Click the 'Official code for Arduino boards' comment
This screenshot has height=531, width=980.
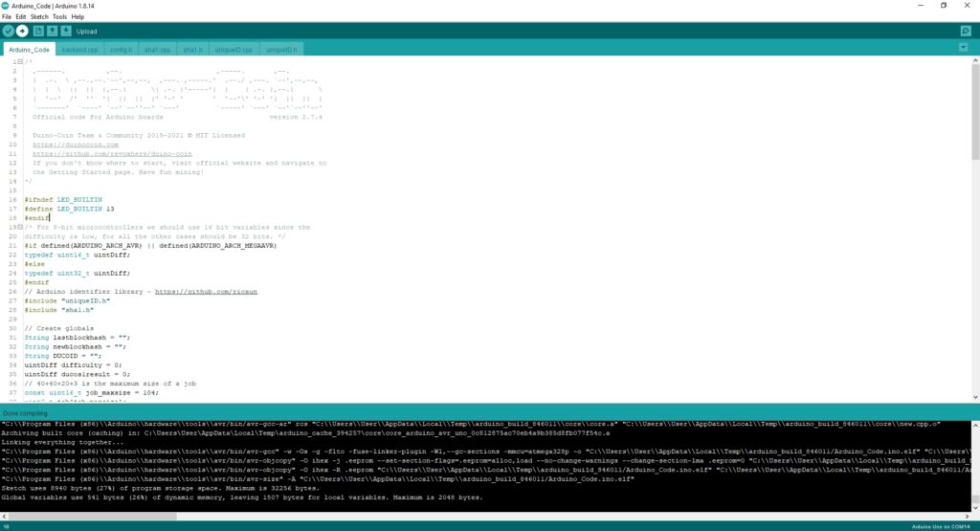click(x=98, y=117)
